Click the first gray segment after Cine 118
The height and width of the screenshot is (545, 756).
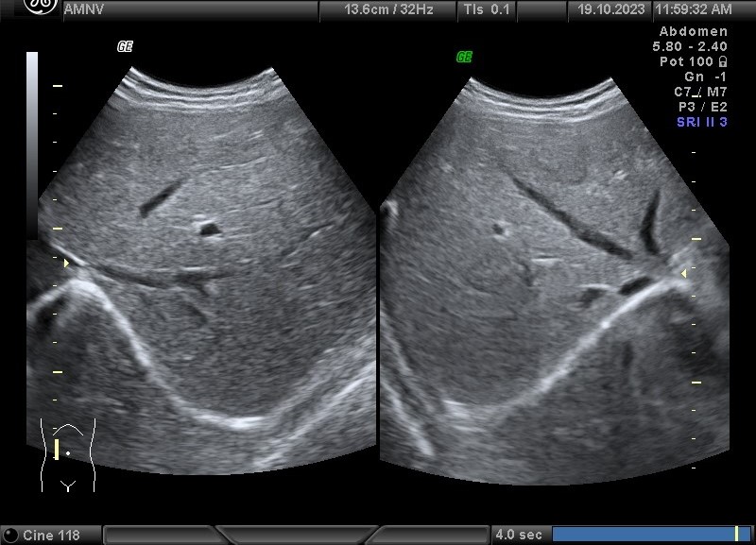pyautogui.click(x=162, y=535)
